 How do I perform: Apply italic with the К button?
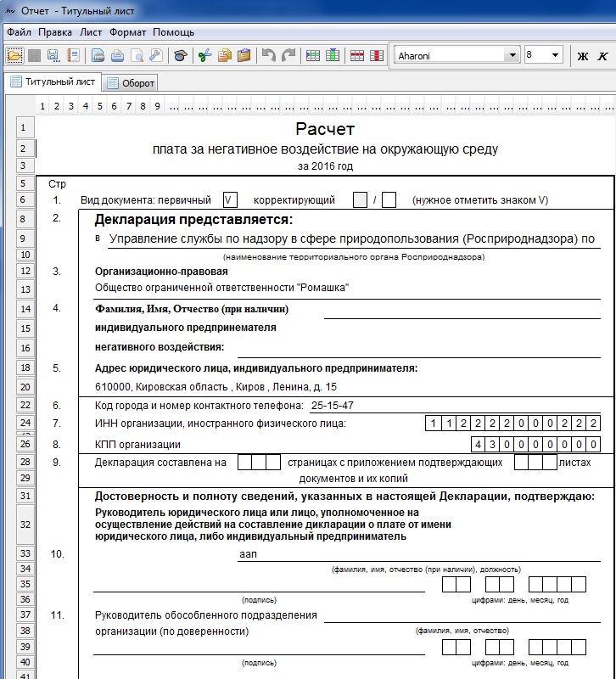(602, 56)
